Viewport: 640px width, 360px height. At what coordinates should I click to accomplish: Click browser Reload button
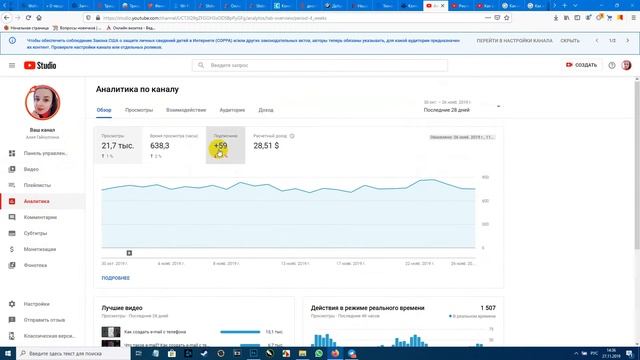(28, 18)
